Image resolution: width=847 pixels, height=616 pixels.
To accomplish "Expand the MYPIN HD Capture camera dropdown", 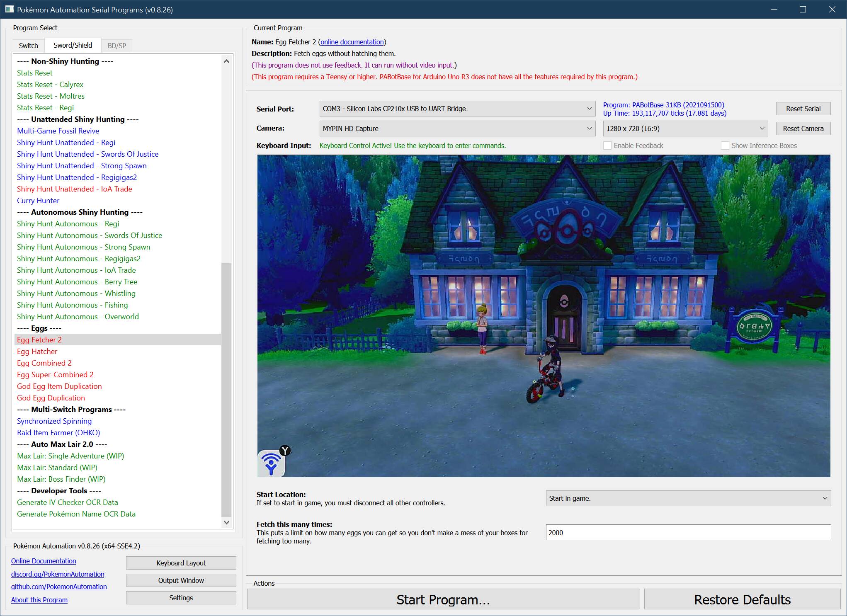I will [457, 129].
